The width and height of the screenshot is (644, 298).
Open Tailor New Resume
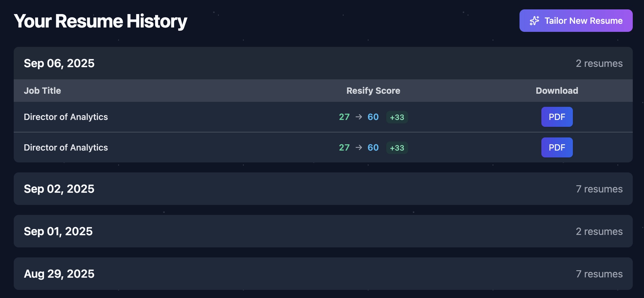click(x=576, y=21)
